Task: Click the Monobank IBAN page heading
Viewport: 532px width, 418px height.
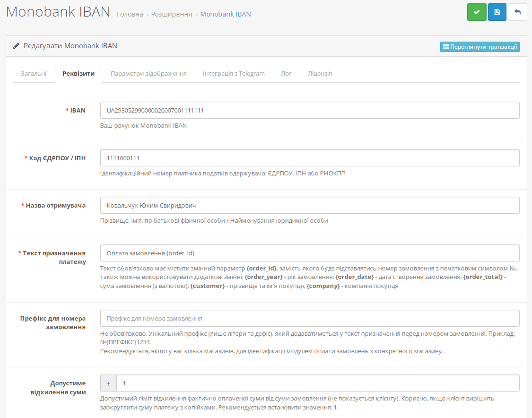Action: coord(58,12)
